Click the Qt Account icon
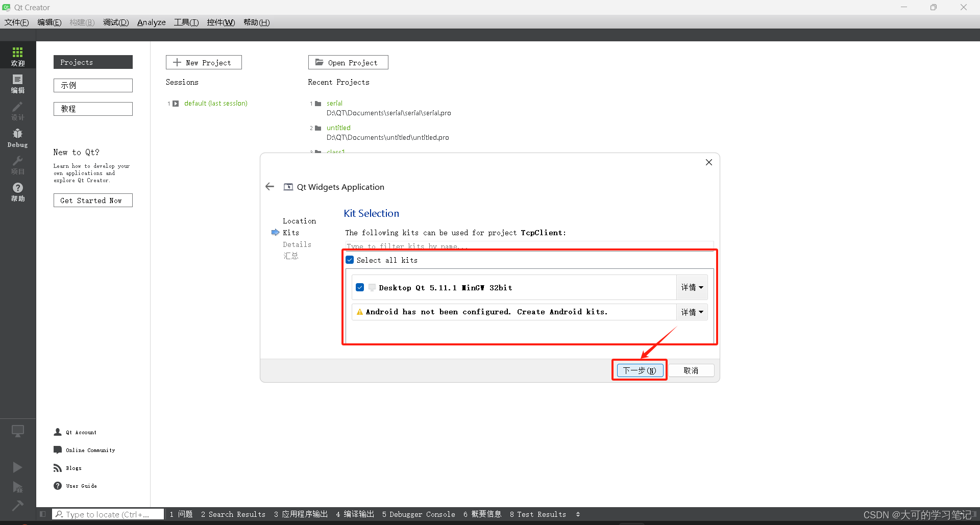This screenshot has height=525, width=980. [58, 432]
